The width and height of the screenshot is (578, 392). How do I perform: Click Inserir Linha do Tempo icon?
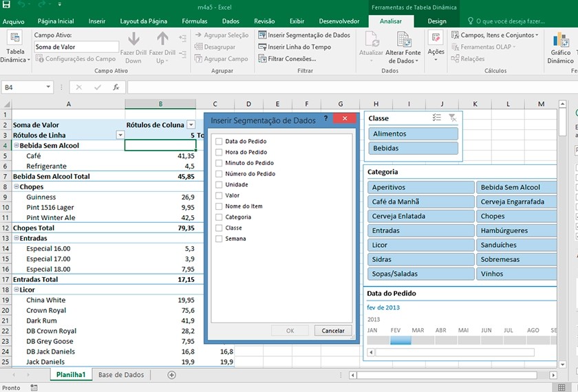coord(262,47)
